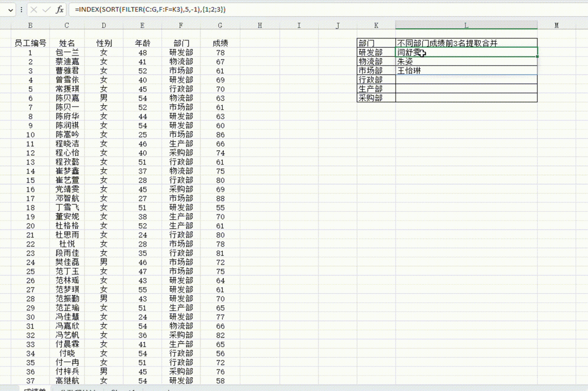Click the name cell 付晓
588x391 pixels.
coord(67,353)
